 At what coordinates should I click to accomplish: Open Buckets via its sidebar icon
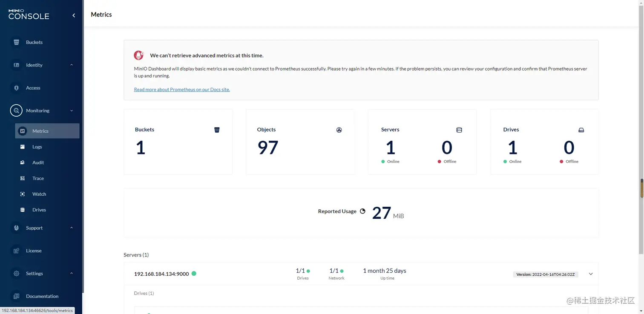tap(17, 42)
